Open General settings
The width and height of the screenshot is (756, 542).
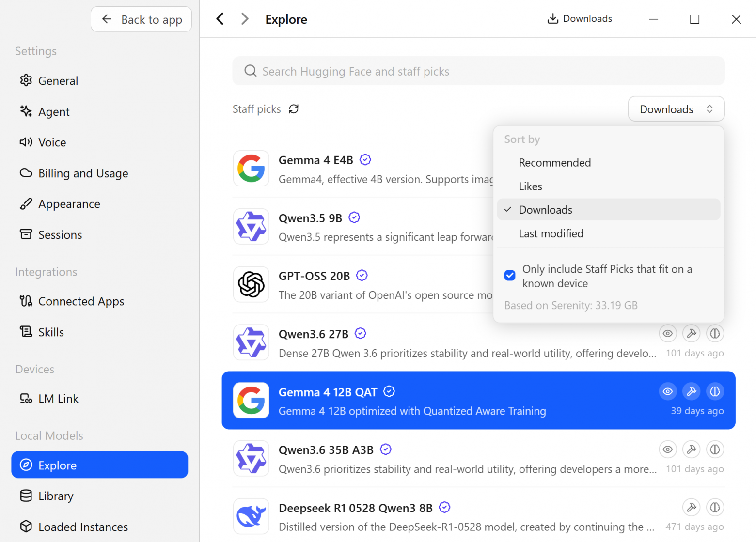[100, 81]
